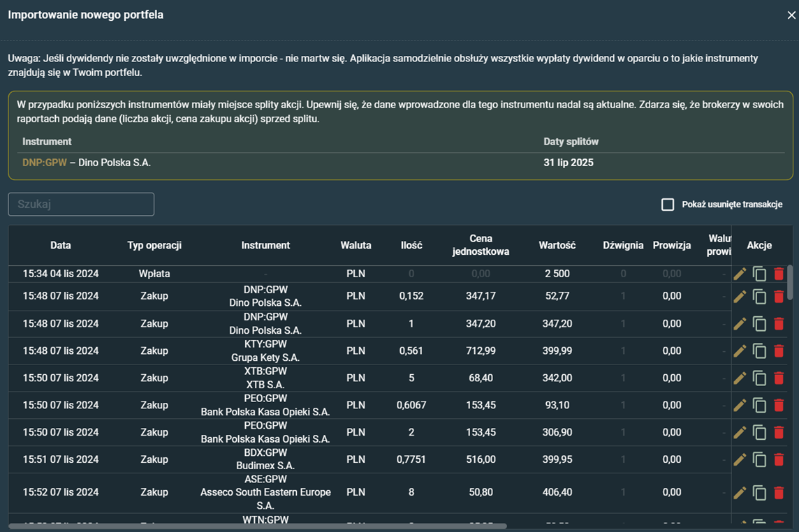Viewport: 799px width, 532px height.
Task: Enable Pokaż usunięte transakcje checkbox
Action: [668, 205]
